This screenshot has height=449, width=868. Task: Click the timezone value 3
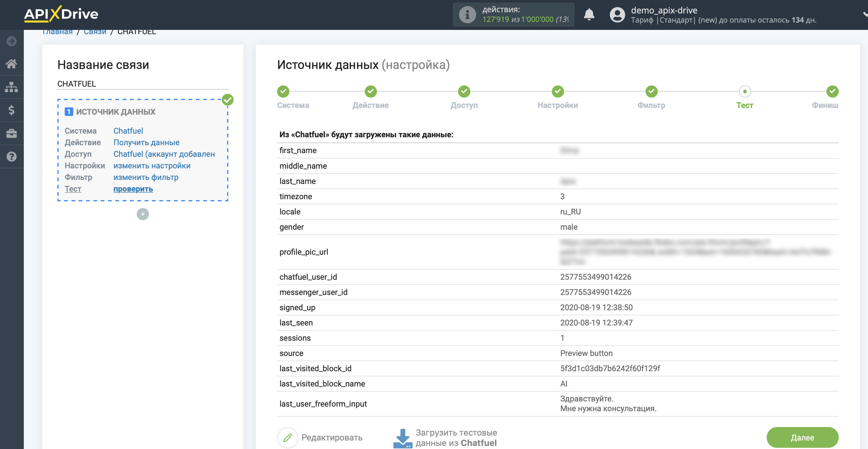click(x=562, y=196)
